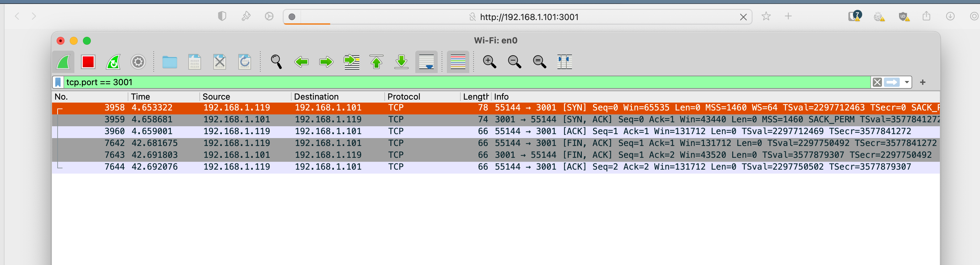The width and height of the screenshot is (980, 265).
Task: Clear the tcp.port display filter
Action: pyautogui.click(x=877, y=82)
